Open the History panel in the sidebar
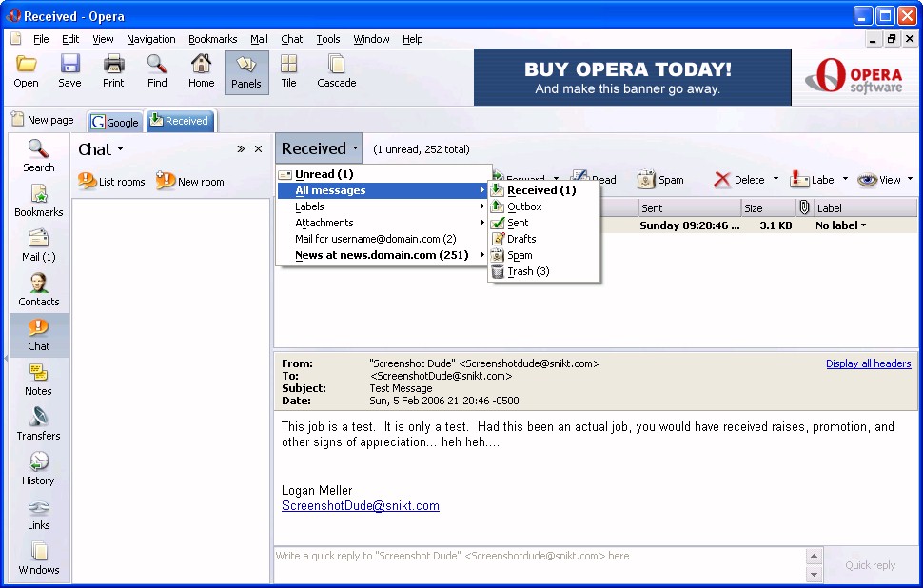Viewport: 923px width, 588px height. point(38,469)
